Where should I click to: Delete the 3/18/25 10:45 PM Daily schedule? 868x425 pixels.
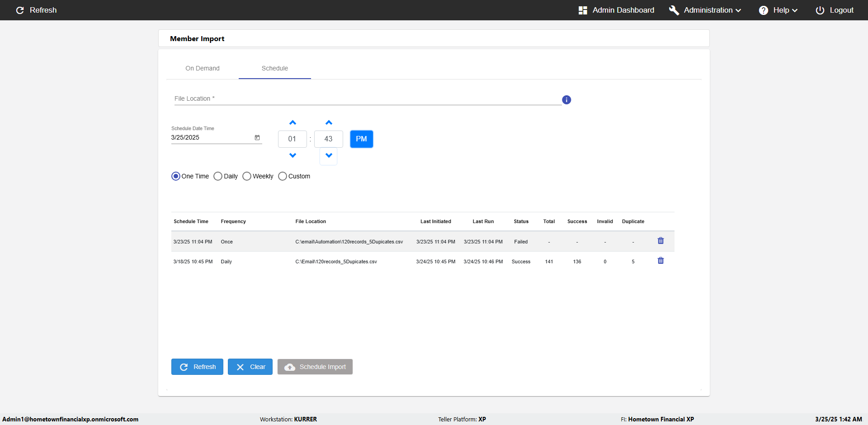660,261
